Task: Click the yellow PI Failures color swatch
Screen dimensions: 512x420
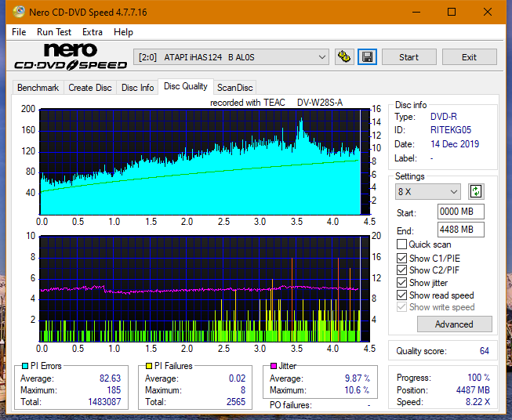Action: pyautogui.click(x=149, y=366)
